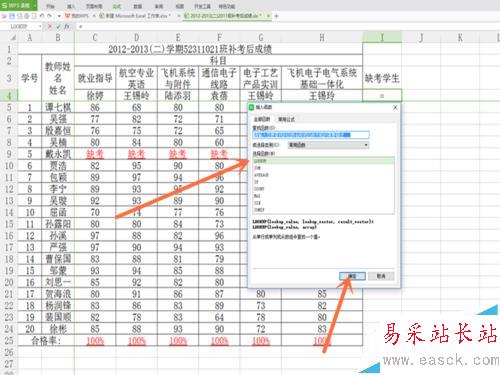Click the red 缺考 cell in column C
This screenshot has width=500, height=375.
tap(95, 154)
